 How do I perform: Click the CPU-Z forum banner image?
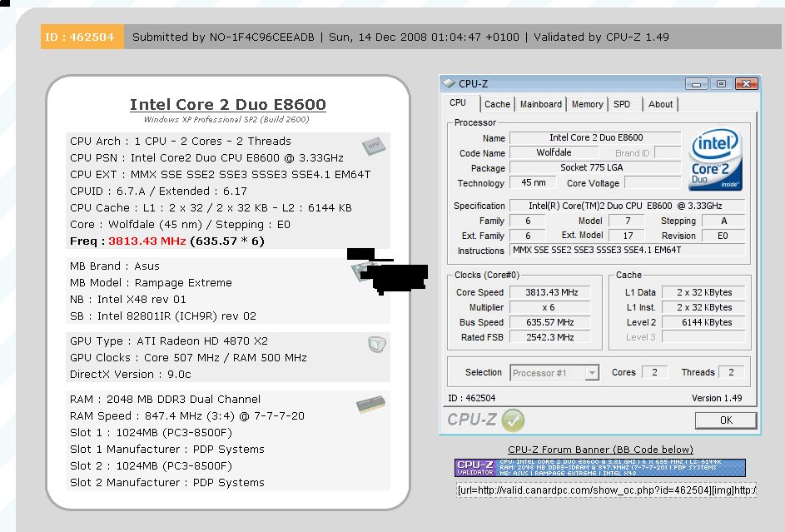[x=599, y=468]
